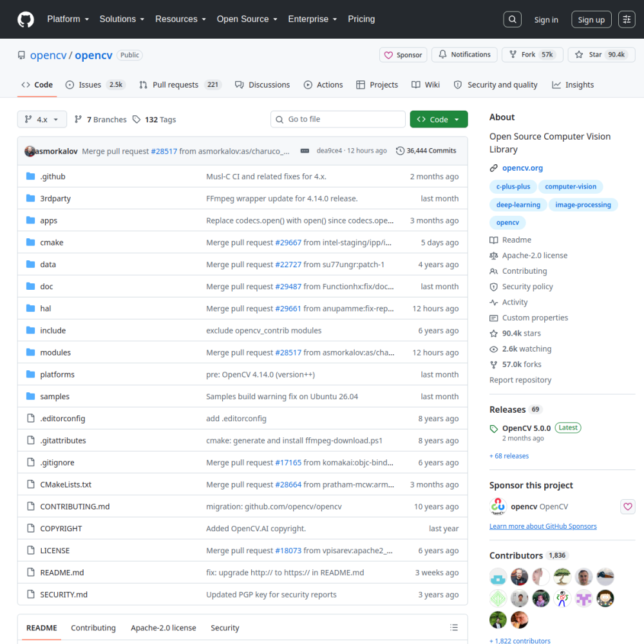Star the opencv repository
The height and width of the screenshot is (644, 644).
point(601,55)
